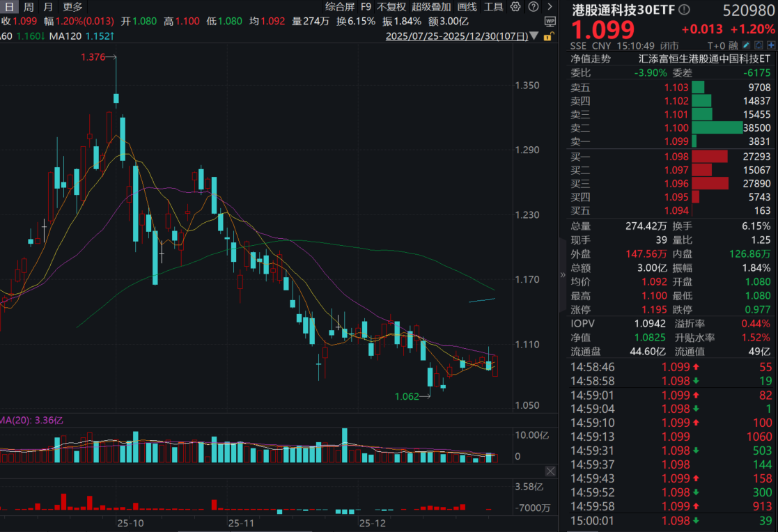The width and height of the screenshot is (778, 532).
Task: Toggle the orange padlock below the date range
Action: click(x=548, y=36)
